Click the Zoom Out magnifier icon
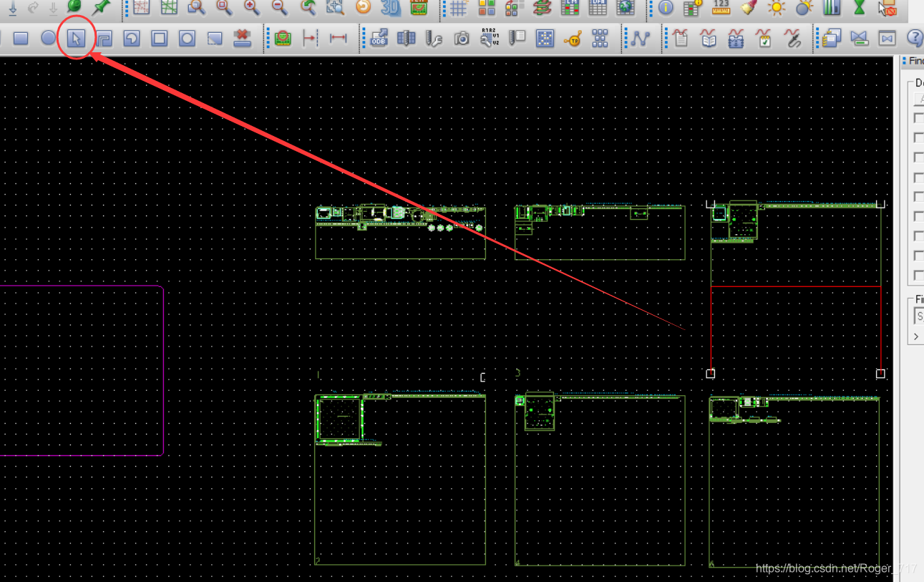Viewport: 924px width, 582px height. [279, 7]
